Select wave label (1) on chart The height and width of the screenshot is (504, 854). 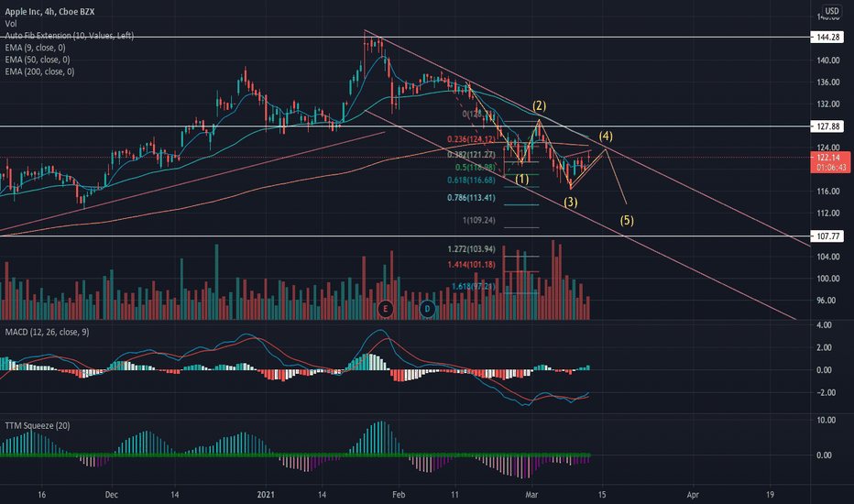point(521,179)
